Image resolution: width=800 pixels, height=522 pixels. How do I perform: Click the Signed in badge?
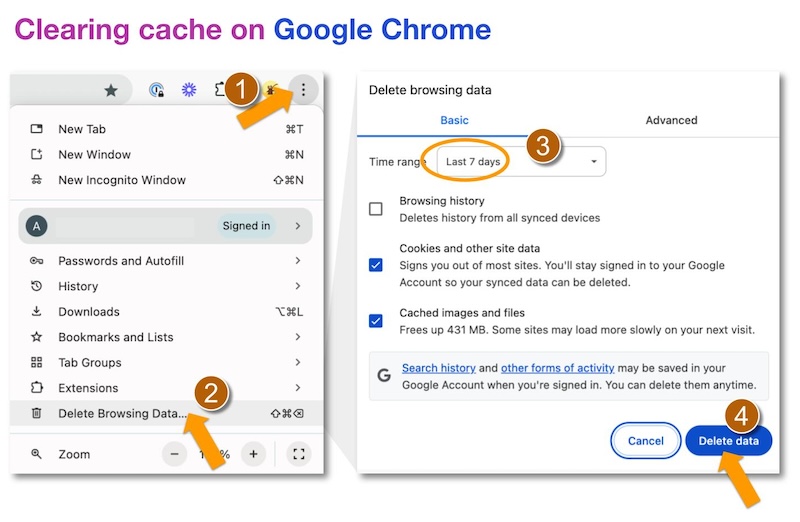point(246,226)
